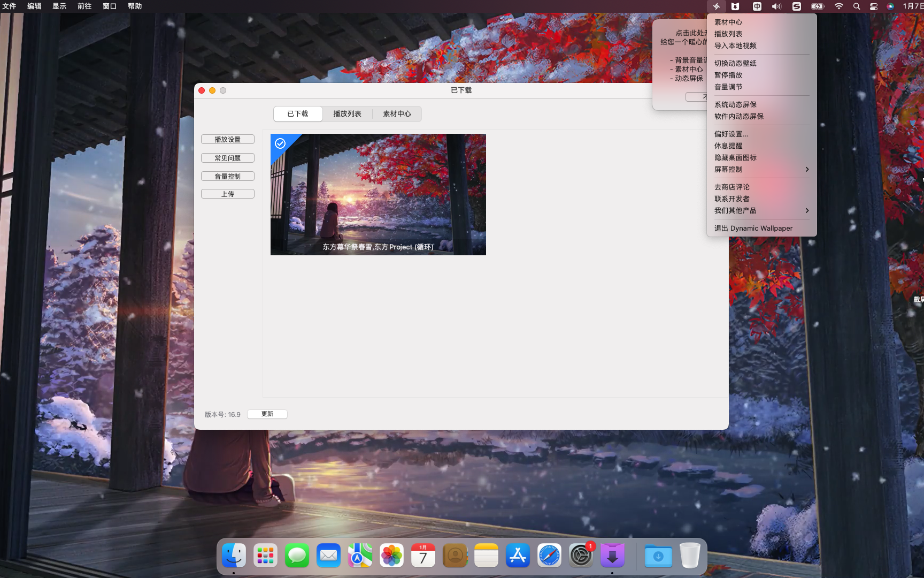Open the Wi-Fi menu
The width and height of the screenshot is (924, 578).
tap(839, 6)
